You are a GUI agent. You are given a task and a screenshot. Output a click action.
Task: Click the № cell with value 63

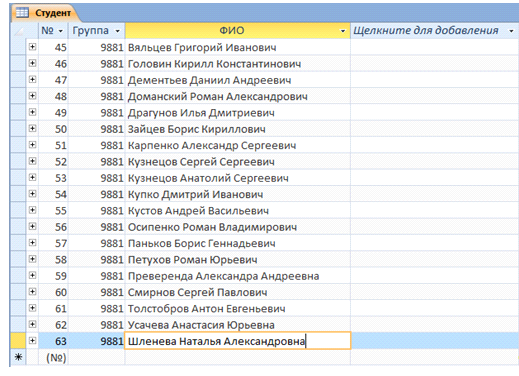[54, 341]
